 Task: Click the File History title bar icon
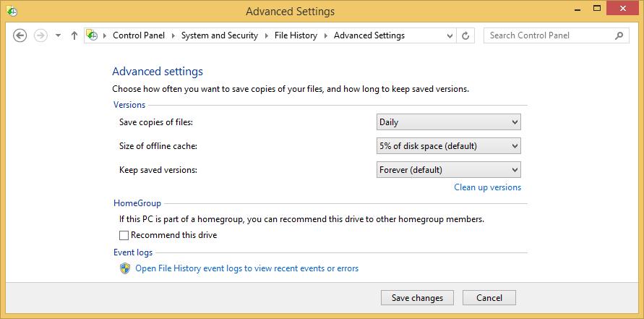(12, 11)
